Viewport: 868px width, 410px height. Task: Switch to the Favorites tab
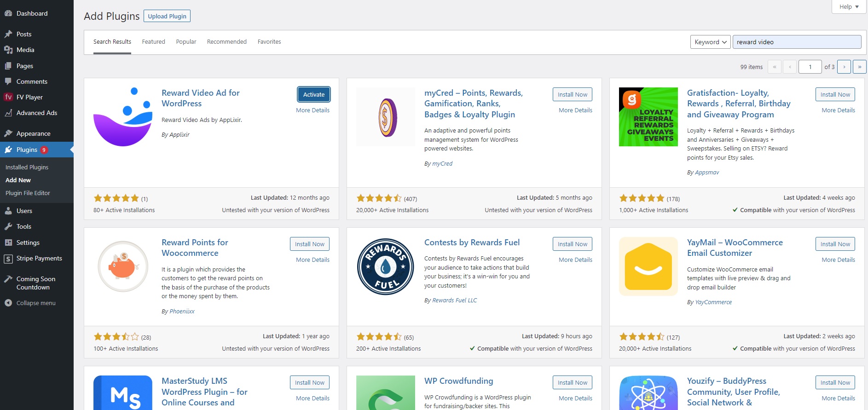click(269, 42)
